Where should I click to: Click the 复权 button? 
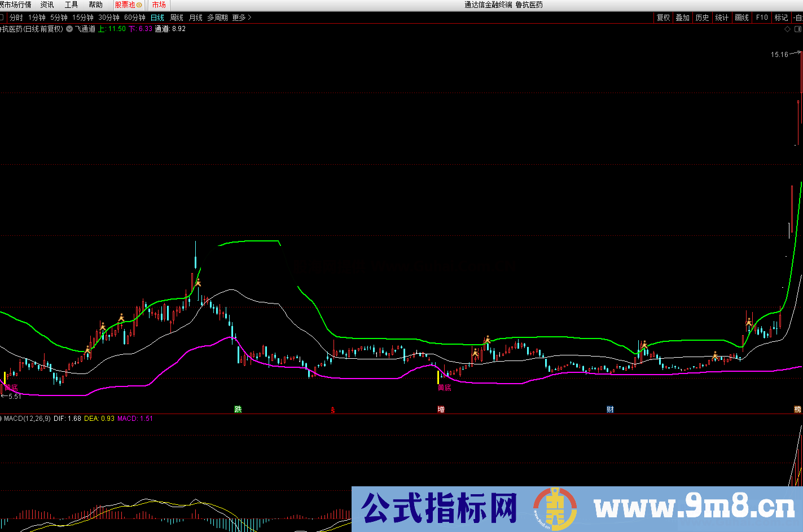pyautogui.click(x=664, y=17)
